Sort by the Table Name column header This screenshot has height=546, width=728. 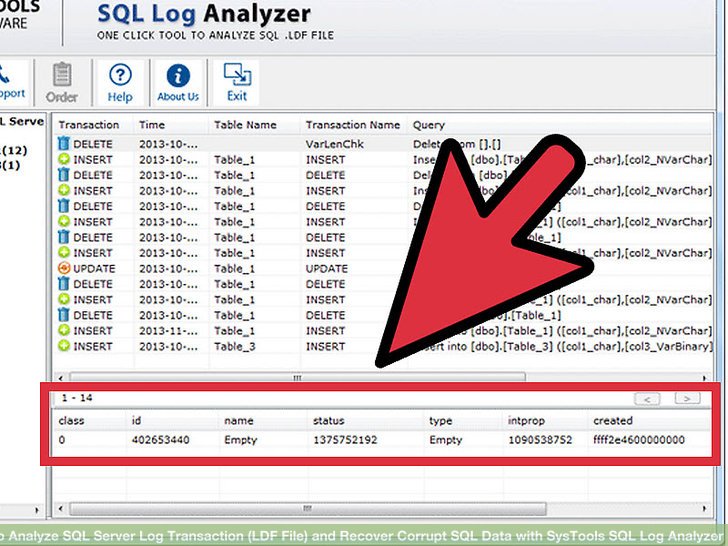pyautogui.click(x=245, y=125)
